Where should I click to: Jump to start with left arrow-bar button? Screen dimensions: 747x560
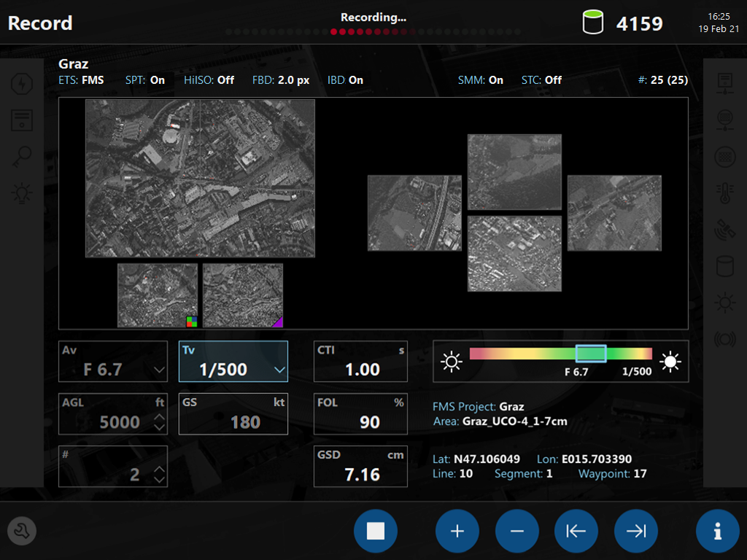click(576, 531)
